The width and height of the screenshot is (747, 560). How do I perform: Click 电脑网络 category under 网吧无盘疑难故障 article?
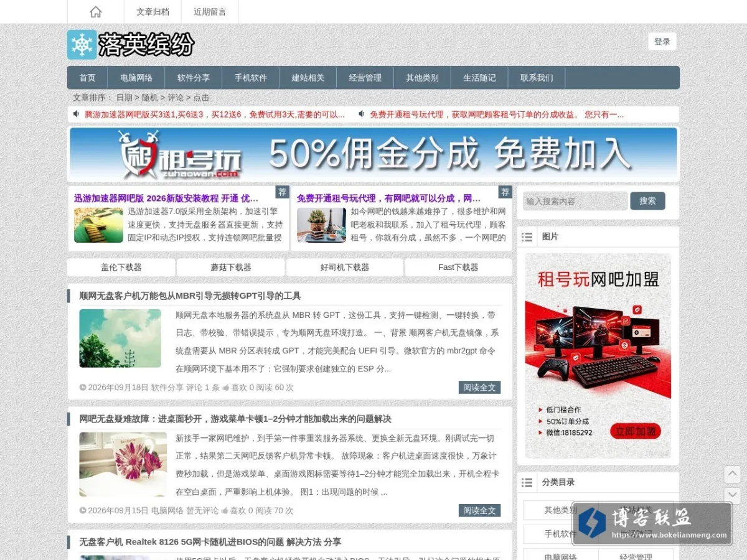[x=167, y=510]
